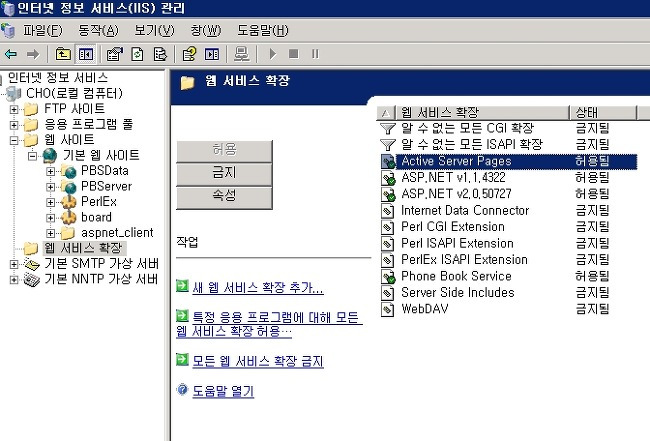Click the filter icon for unknown ISAPI extensions
The image size is (650, 441).
388,145
